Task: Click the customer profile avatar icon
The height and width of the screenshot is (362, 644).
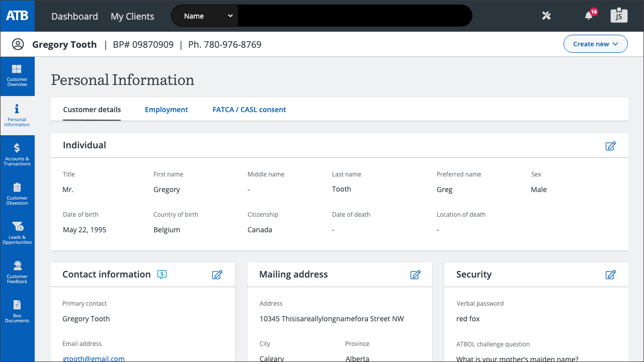Action: click(18, 44)
